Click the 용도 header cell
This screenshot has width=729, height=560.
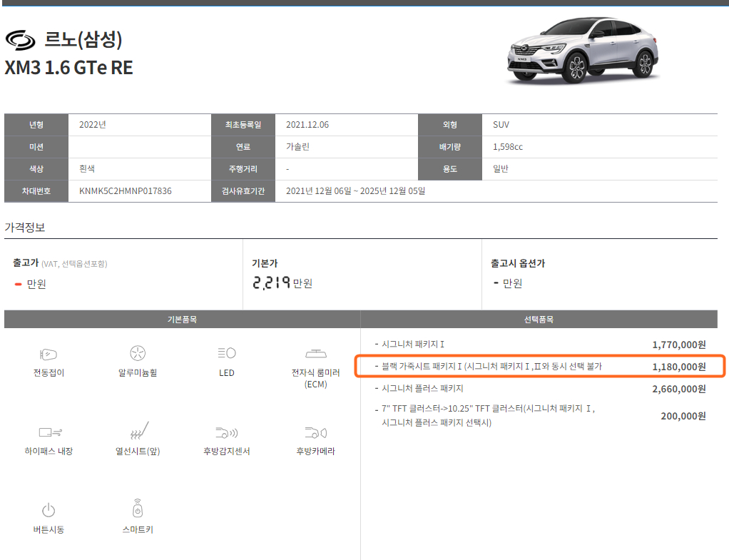point(450,169)
